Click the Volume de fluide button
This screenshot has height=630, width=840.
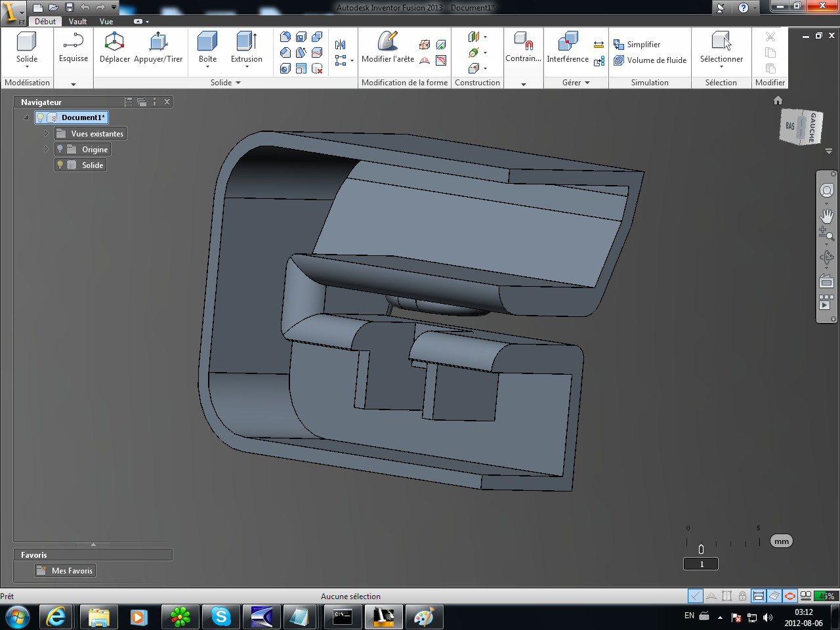coord(656,60)
